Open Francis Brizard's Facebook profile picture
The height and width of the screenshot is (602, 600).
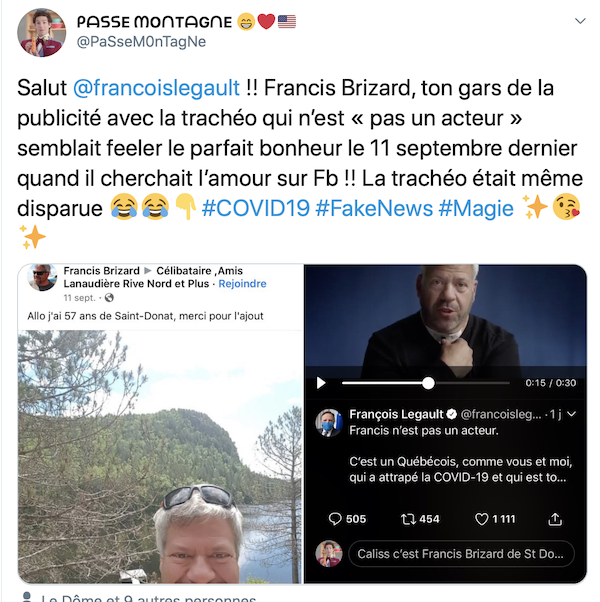pyautogui.click(x=42, y=277)
